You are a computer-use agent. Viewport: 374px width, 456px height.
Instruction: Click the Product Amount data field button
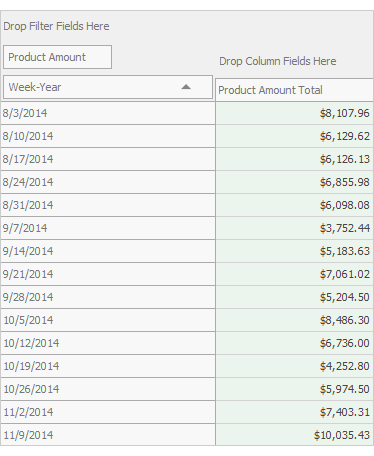(x=57, y=57)
